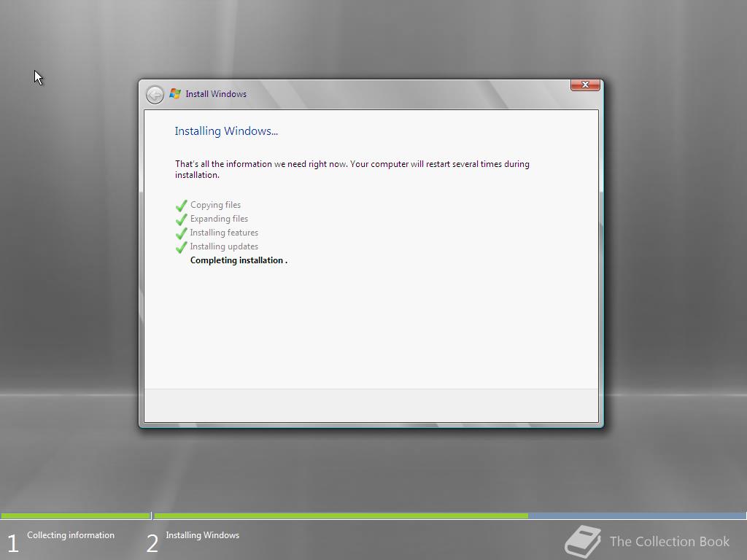Click the 'Install Windows' title text

point(216,94)
